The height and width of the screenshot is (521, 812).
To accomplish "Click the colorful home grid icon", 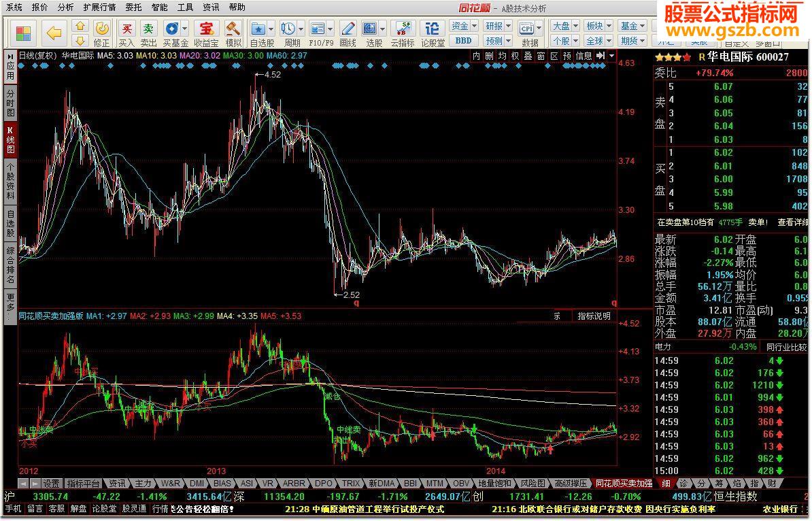I will coord(23,33).
